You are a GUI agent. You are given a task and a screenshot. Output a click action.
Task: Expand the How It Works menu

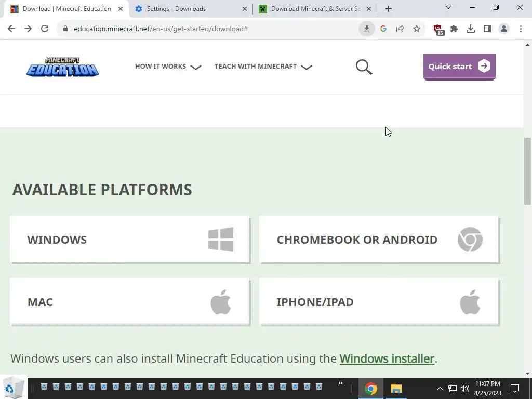coord(168,66)
